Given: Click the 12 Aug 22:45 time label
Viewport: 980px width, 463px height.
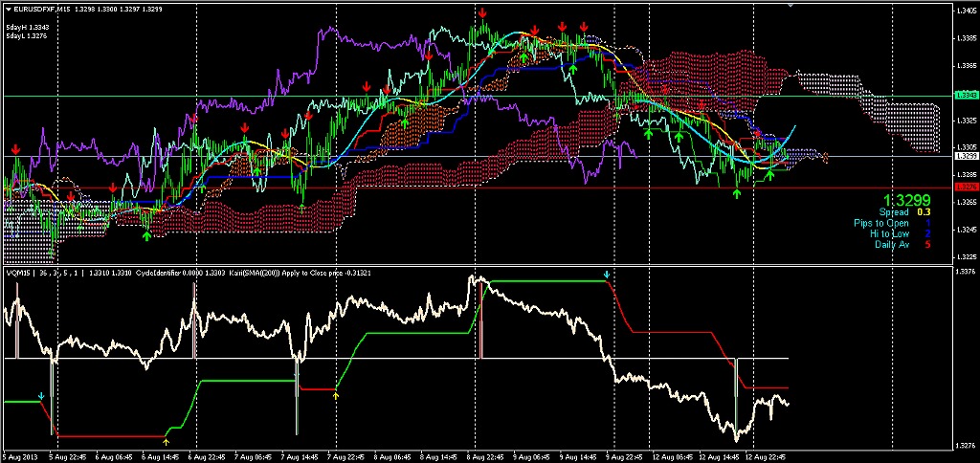Looking at the screenshot, I should coord(763,456).
